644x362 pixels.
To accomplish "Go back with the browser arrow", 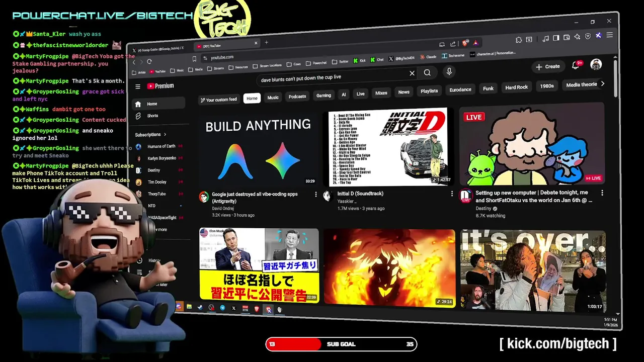I will (134, 62).
